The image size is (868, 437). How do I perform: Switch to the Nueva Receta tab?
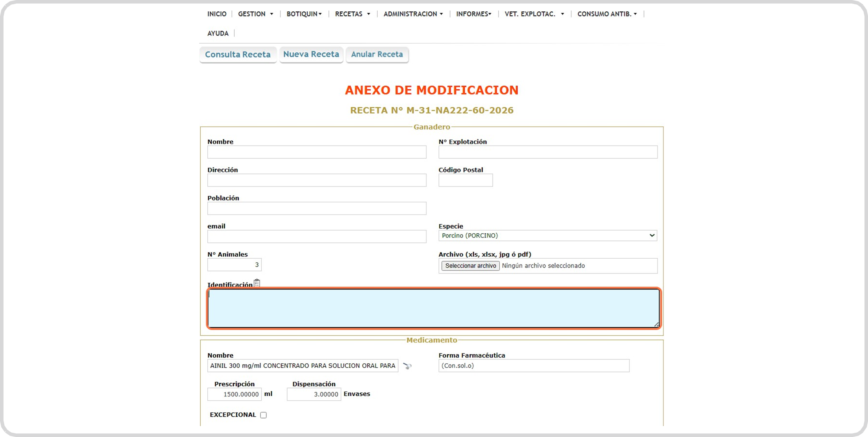point(311,54)
